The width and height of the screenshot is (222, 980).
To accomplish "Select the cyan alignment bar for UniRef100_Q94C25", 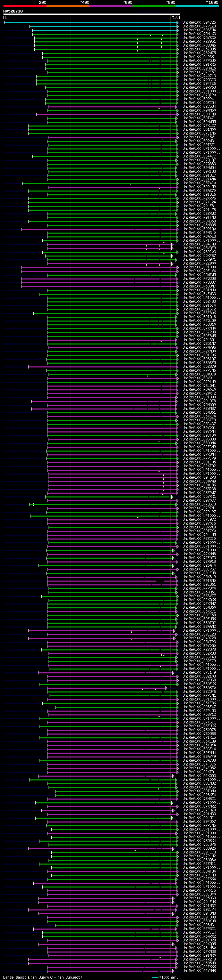I will 91,23.
